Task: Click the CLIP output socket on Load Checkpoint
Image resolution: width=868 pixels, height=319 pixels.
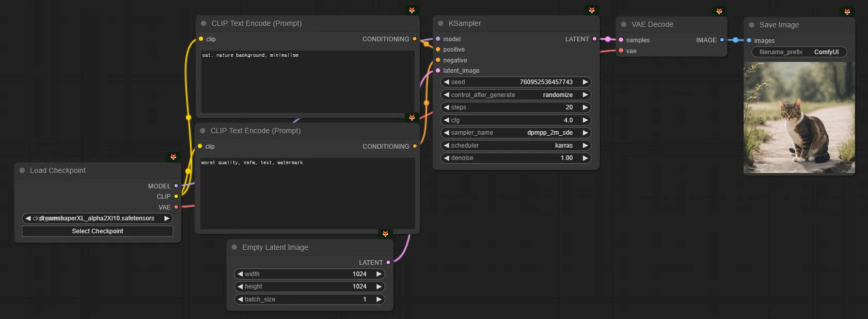Action: 176,196
